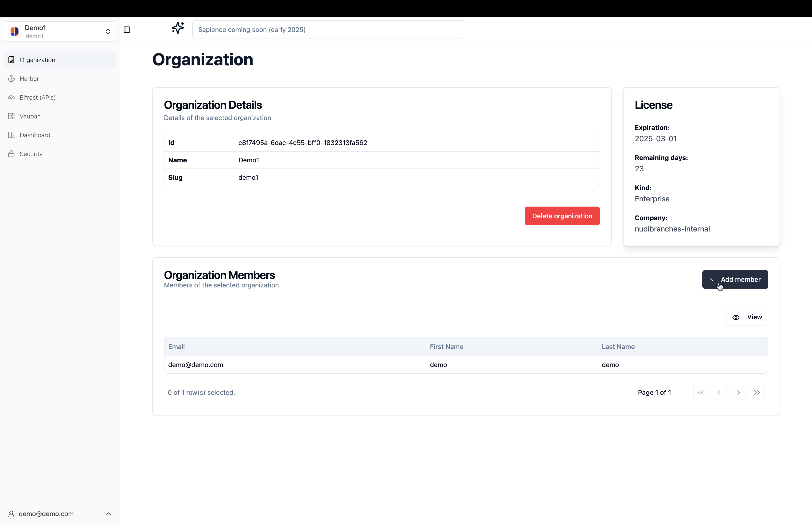The image size is (812, 525).
Task: Click the Security lock icon
Action: (11, 154)
